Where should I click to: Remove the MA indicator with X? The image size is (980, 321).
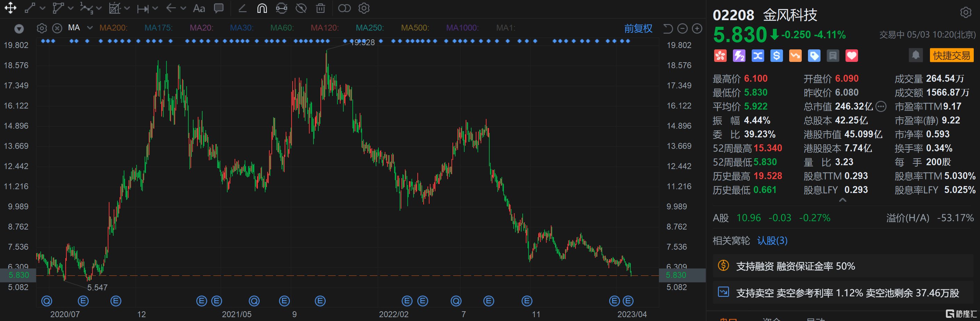(x=57, y=28)
